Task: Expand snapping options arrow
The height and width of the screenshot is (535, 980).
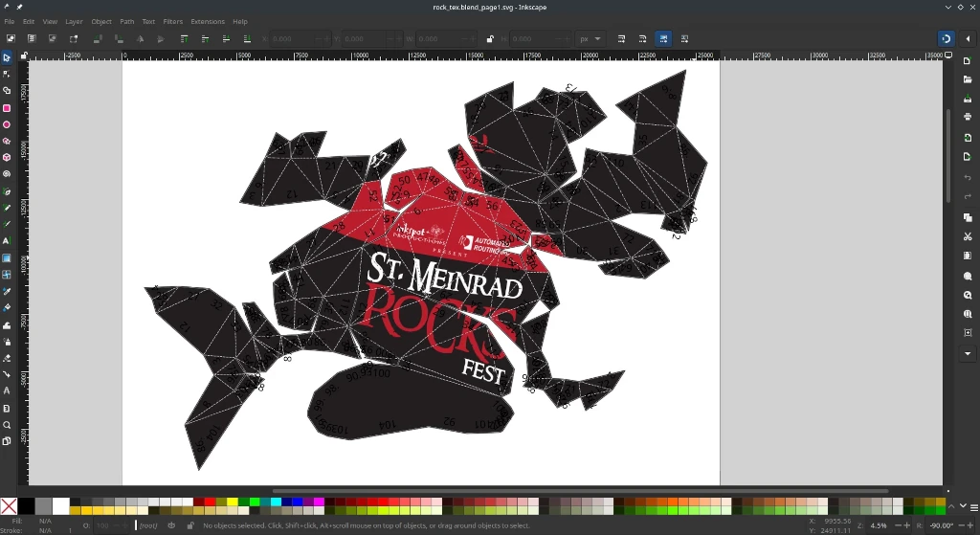Action: click(968, 38)
